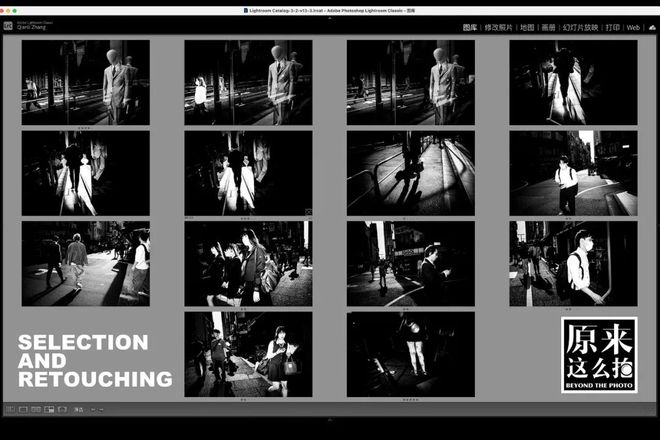Open the 幻灯片放映 Slideshow module
Screen dimensions: 660x440
point(580,27)
